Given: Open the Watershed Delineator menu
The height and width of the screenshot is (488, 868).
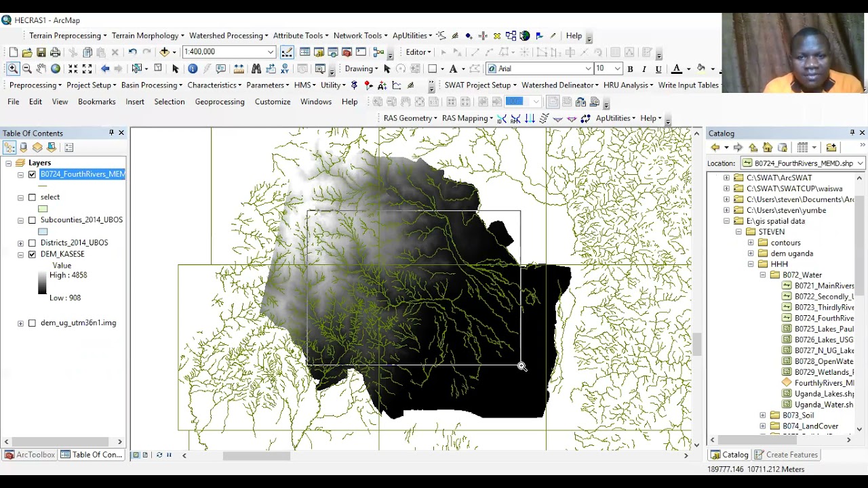Looking at the screenshot, I should point(559,85).
